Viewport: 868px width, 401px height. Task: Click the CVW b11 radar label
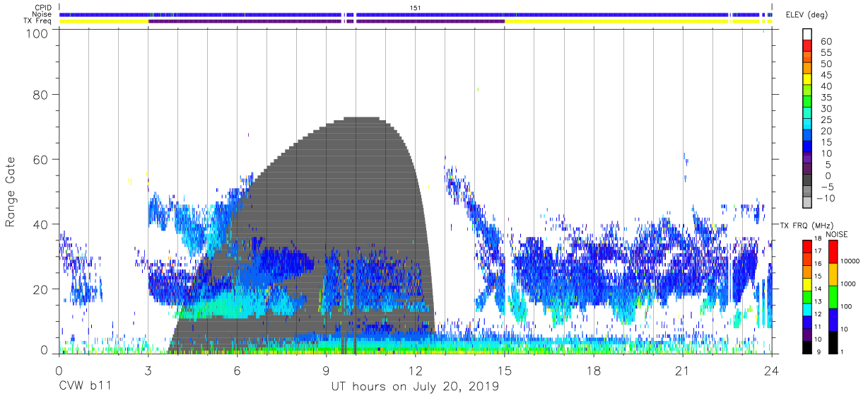(x=84, y=387)
